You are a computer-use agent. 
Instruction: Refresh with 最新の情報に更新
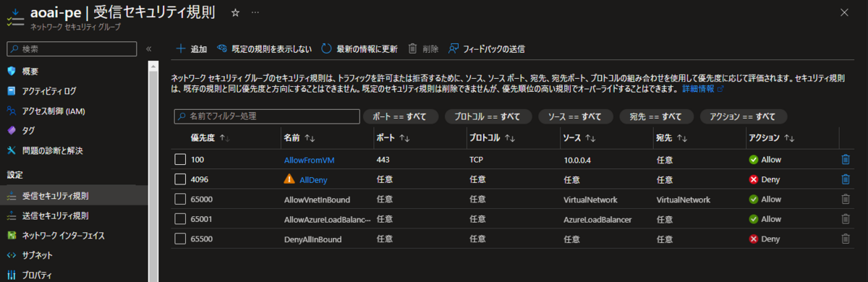[359, 49]
